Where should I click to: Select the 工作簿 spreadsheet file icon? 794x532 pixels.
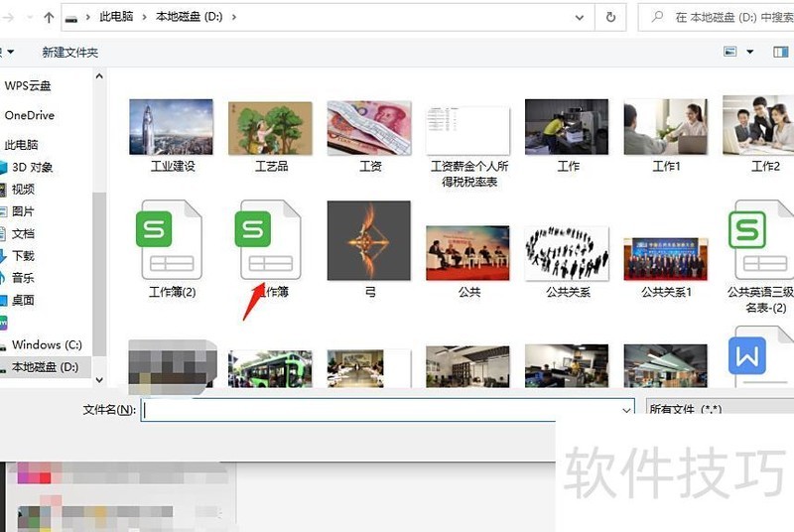(267, 240)
